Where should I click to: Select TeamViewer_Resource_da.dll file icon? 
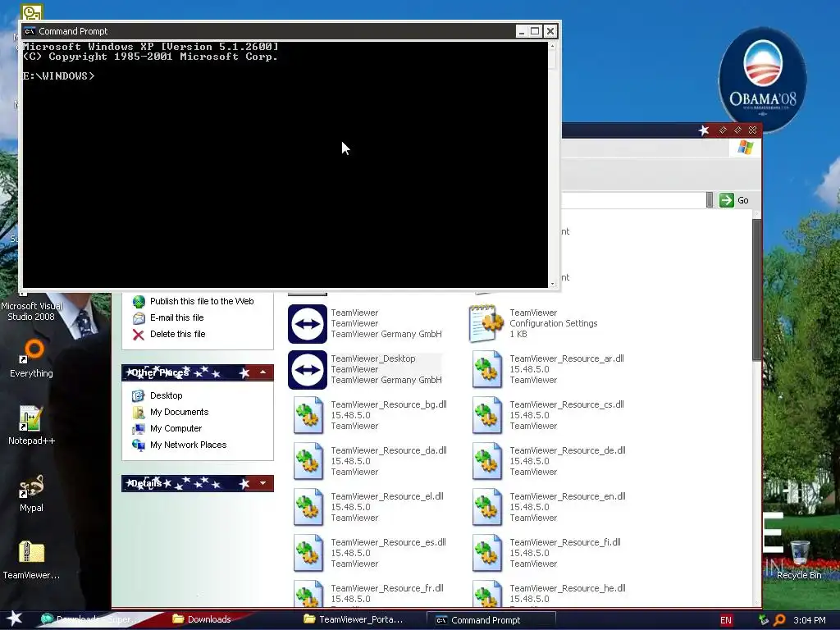[x=308, y=461]
